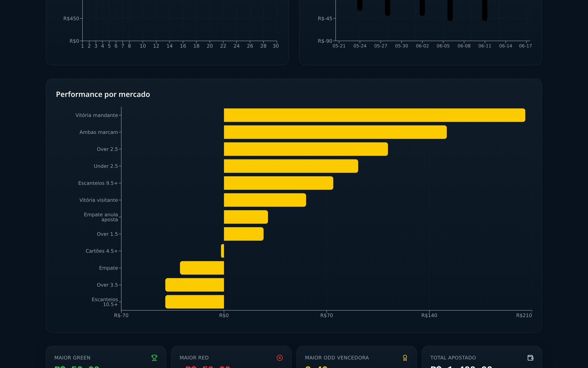This screenshot has width=588, height=368.
Task: Click the black bar above 05-24
Action: tap(360, 5)
